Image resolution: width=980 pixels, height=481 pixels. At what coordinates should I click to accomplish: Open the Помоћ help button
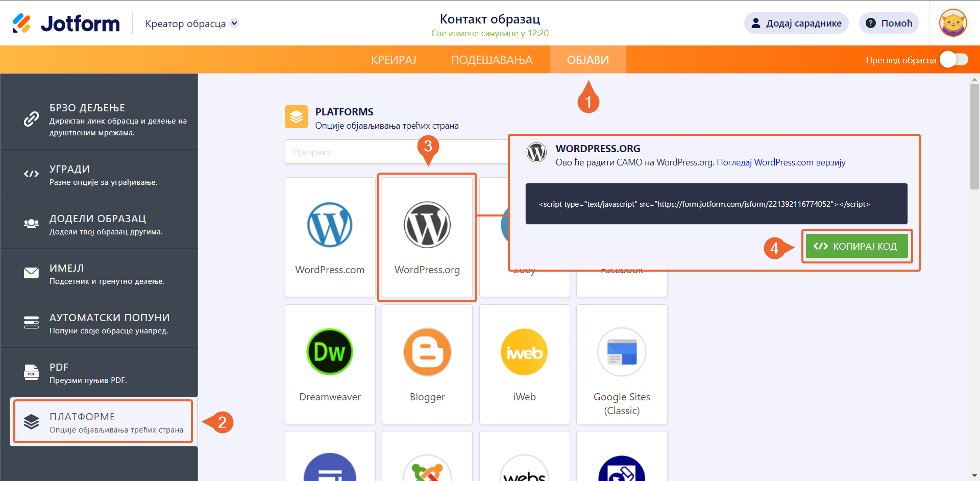[x=889, y=23]
